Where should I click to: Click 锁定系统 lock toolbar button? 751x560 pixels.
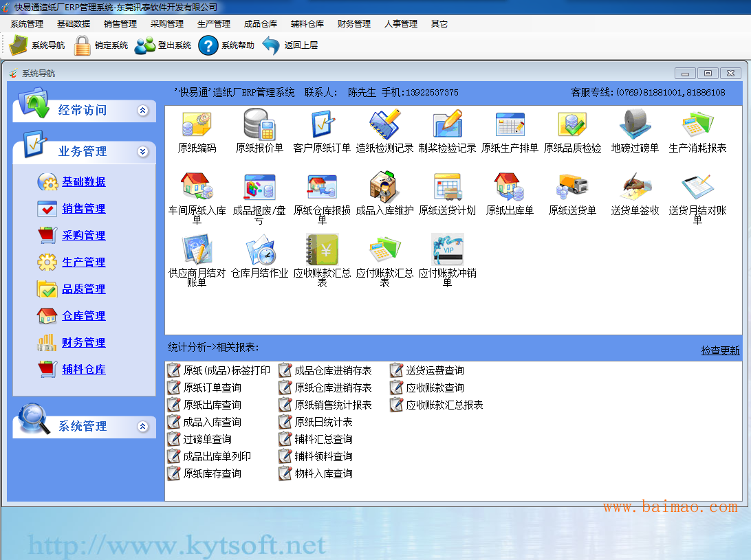pos(101,45)
